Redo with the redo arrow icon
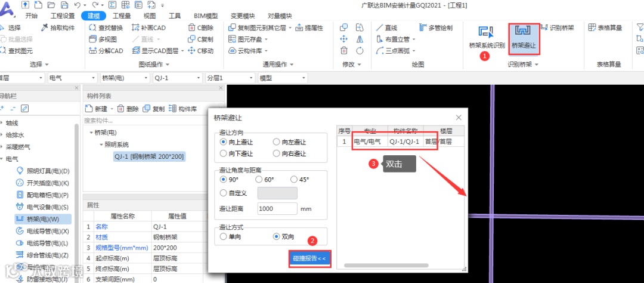The image size is (644, 283). (x=95, y=5)
